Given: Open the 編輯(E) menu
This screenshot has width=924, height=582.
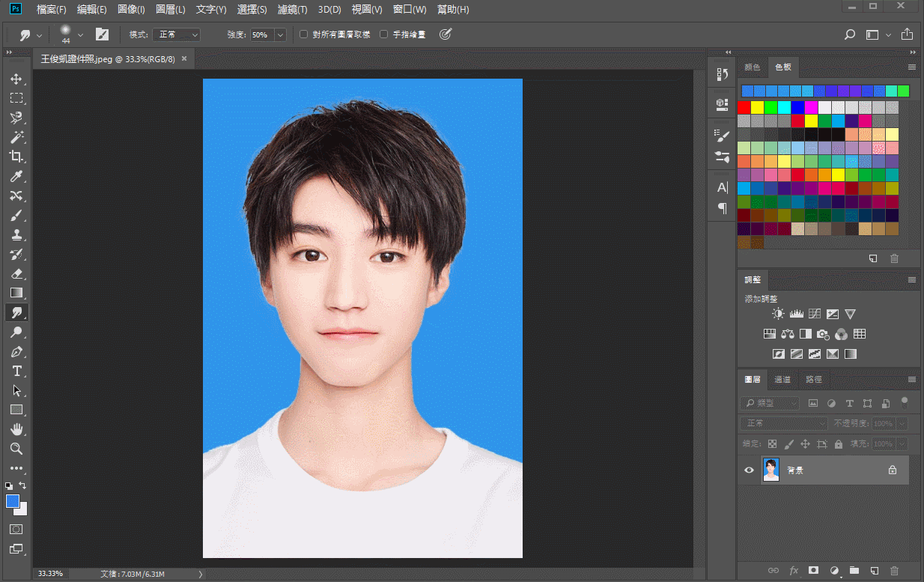Looking at the screenshot, I should tap(92, 10).
